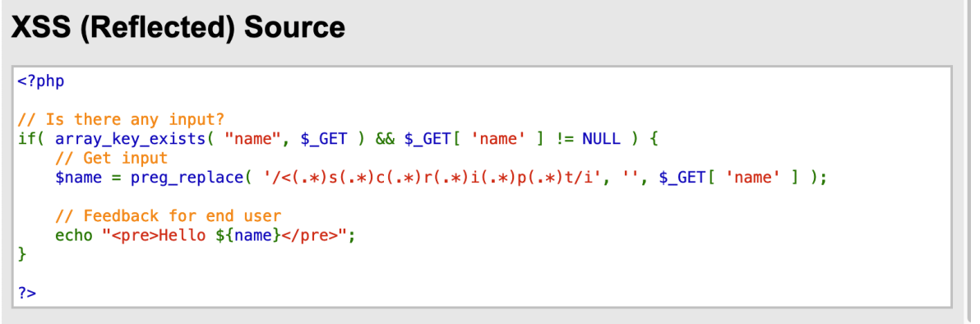The image size is (980, 324).
Task: Click the 'preg_replace' function call
Action: [187, 178]
